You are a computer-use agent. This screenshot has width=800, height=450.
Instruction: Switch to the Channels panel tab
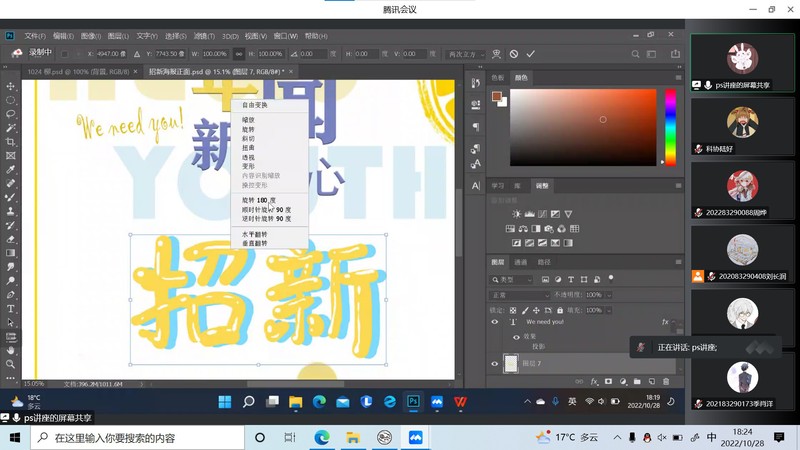pyautogui.click(x=521, y=262)
